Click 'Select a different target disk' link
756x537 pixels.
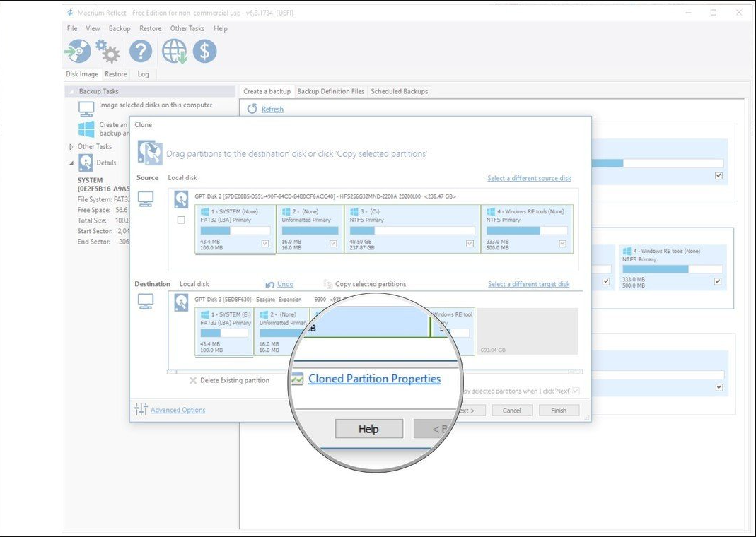tap(529, 284)
